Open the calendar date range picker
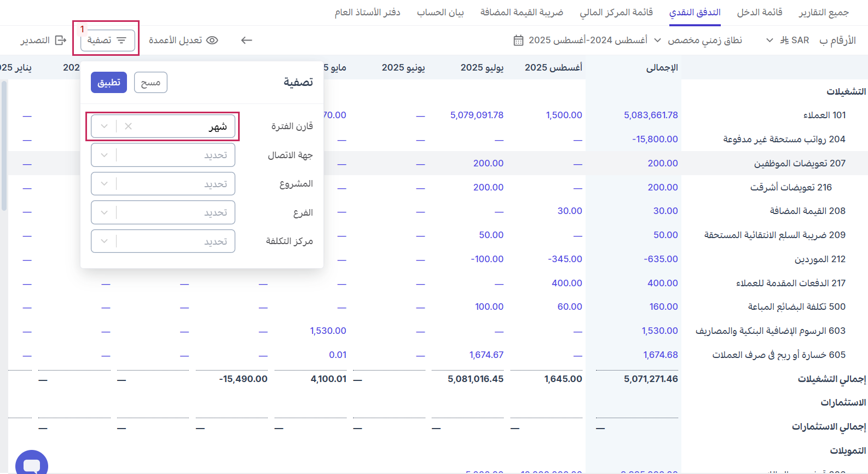 (x=518, y=41)
